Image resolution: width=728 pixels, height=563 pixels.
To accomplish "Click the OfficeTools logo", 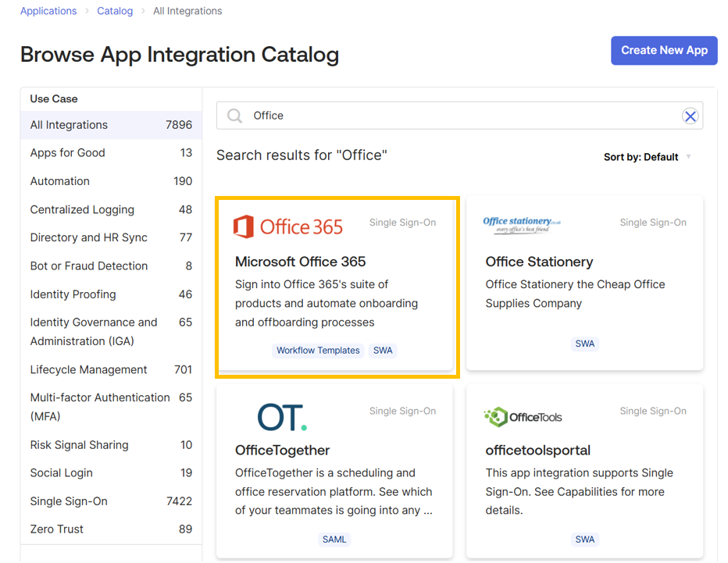I will (x=523, y=417).
